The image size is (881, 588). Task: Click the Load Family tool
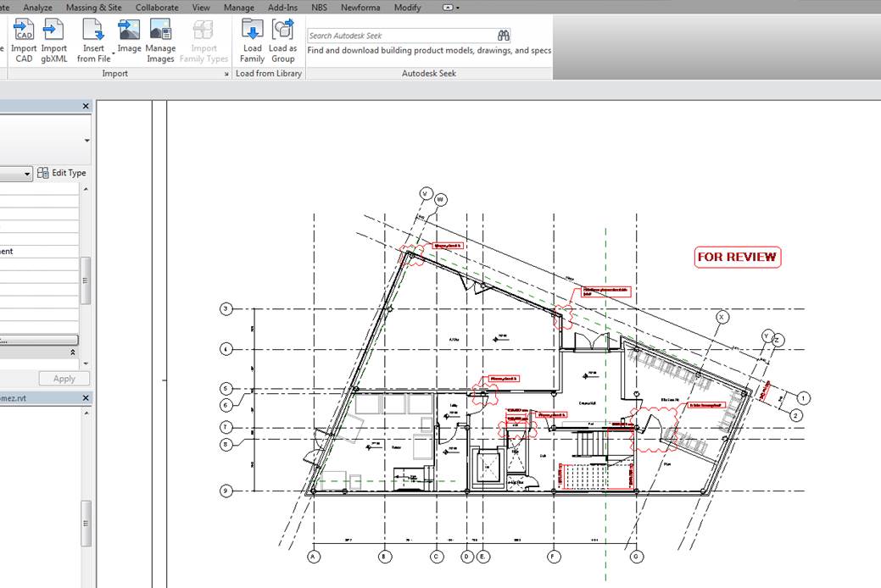tap(252, 40)
